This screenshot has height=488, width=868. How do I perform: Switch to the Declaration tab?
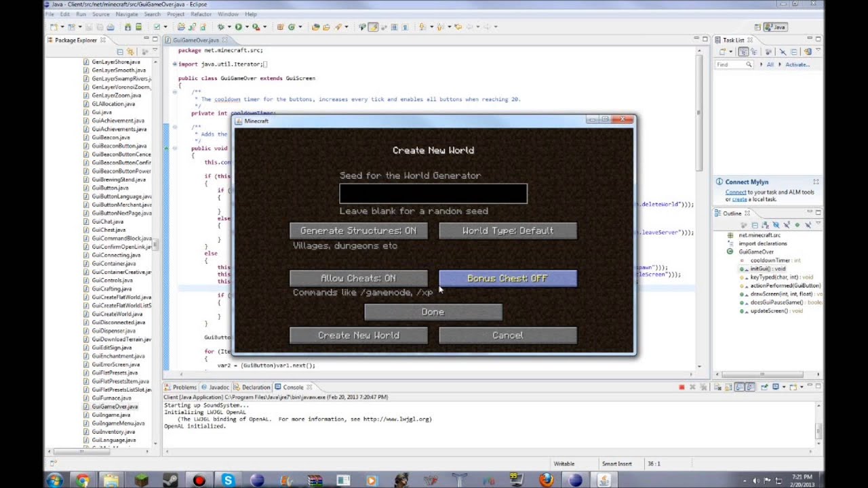(x=252, y=387)
